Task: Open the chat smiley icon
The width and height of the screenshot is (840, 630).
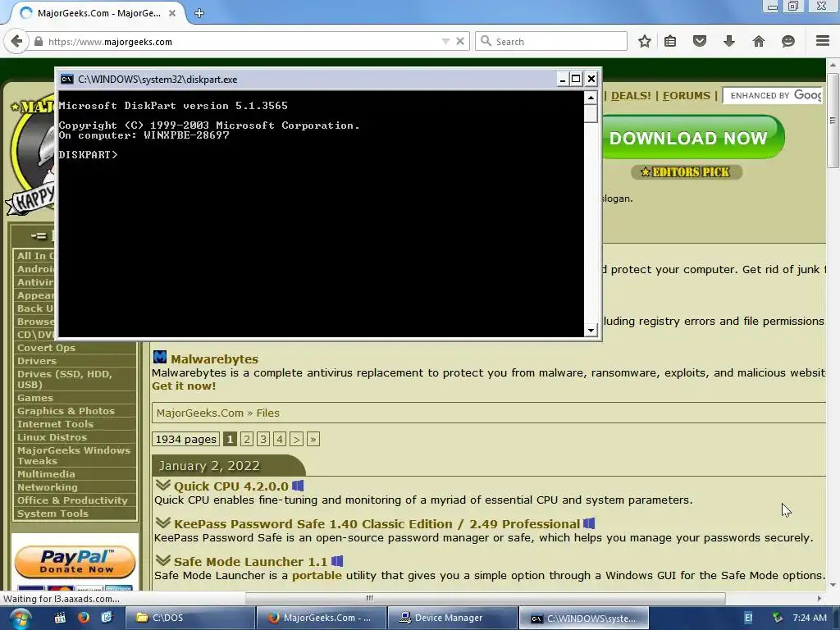Action: pos(788,41)
